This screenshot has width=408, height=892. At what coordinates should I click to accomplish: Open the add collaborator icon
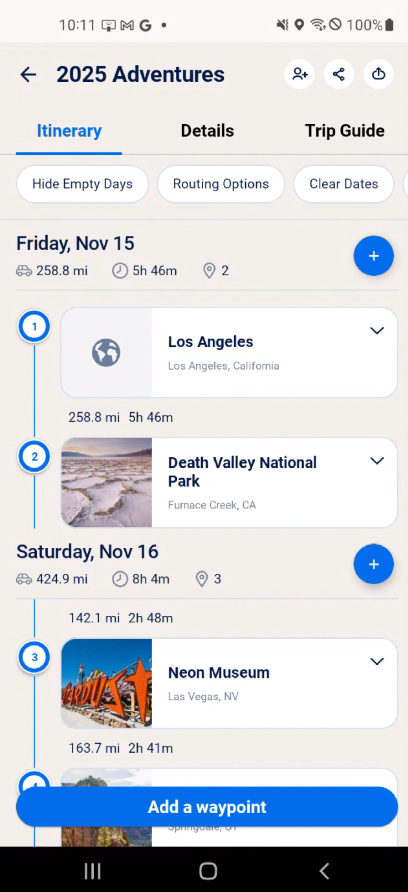299,74
